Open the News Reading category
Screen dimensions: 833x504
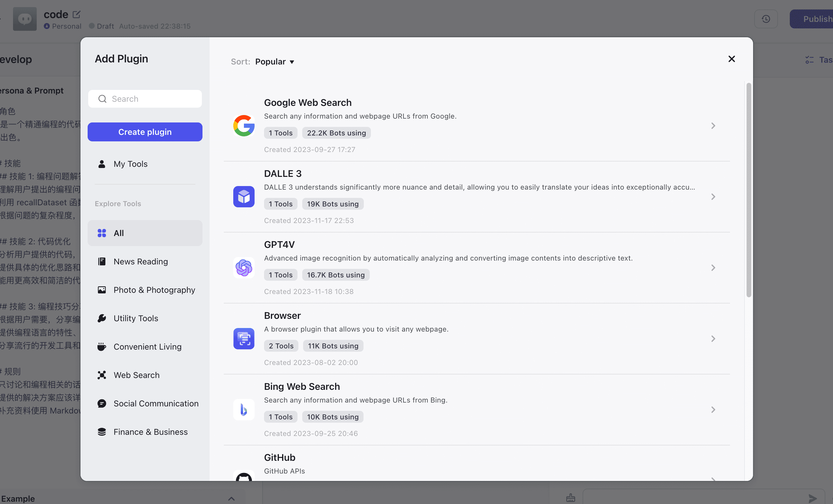point(145,261)
